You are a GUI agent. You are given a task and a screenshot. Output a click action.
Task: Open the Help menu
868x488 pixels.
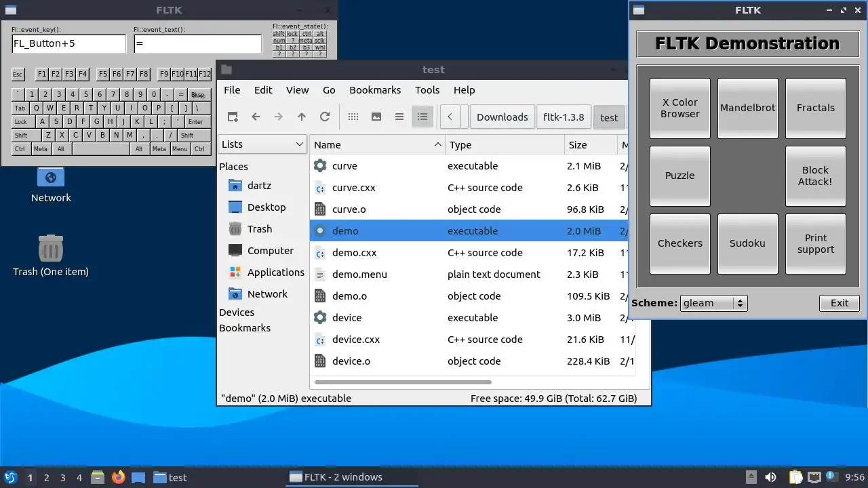pos(464,90)
